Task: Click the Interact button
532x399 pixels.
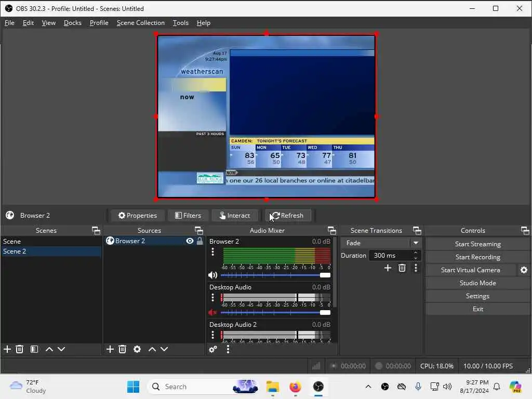Action: coord(235,216)
